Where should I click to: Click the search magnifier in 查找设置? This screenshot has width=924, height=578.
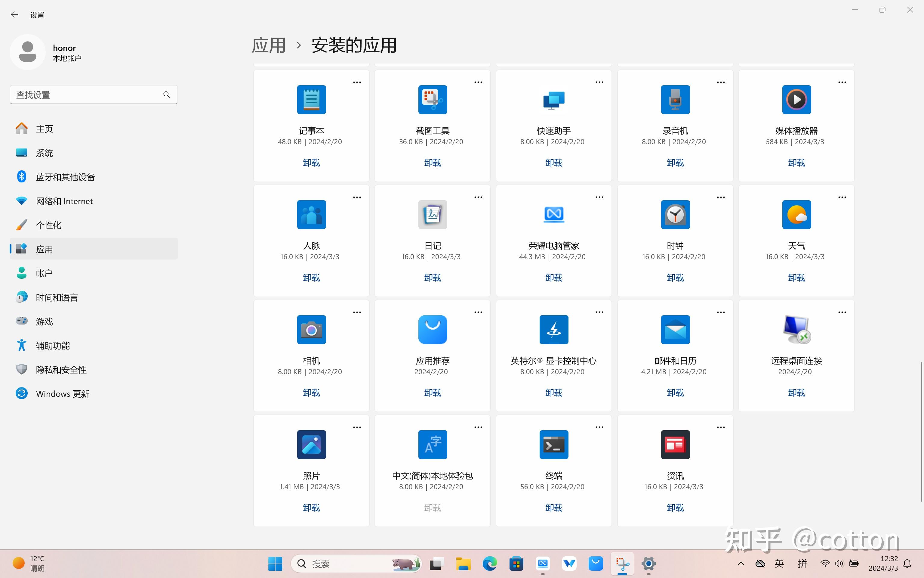(166, 95)
